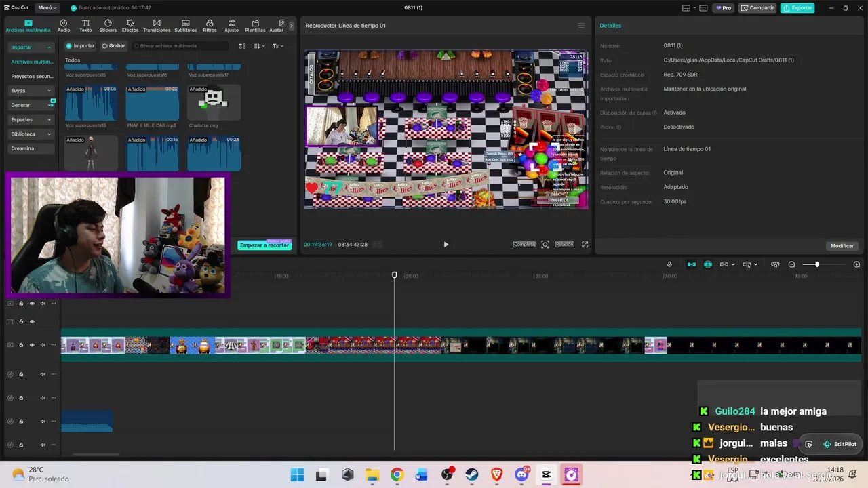Open Dreamina in the sidebar

(31, 148)
